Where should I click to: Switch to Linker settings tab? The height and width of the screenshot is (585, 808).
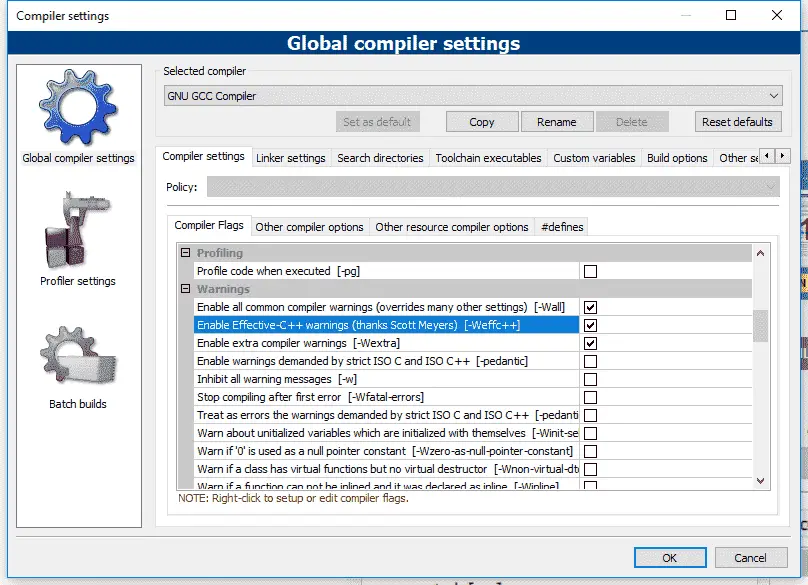[290, 158]
